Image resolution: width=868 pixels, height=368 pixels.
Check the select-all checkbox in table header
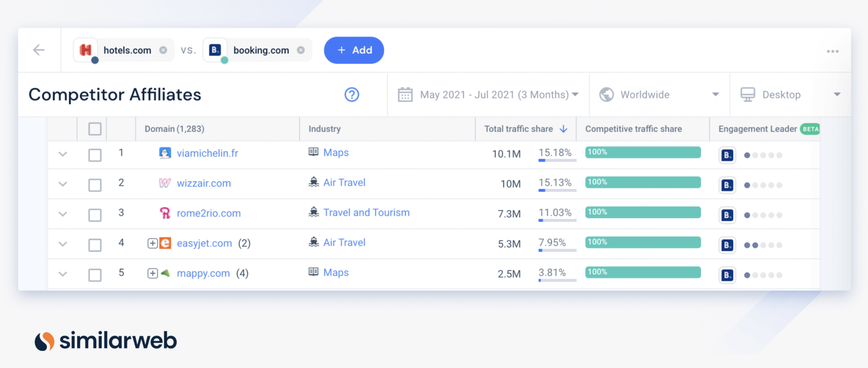tap(95, 129)
